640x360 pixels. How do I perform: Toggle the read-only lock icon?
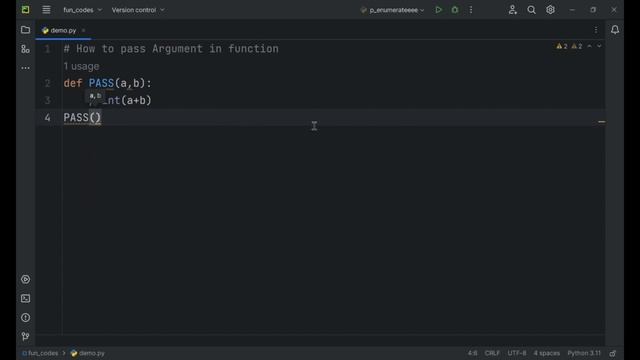pyautogui.click(x=613, y=353)
